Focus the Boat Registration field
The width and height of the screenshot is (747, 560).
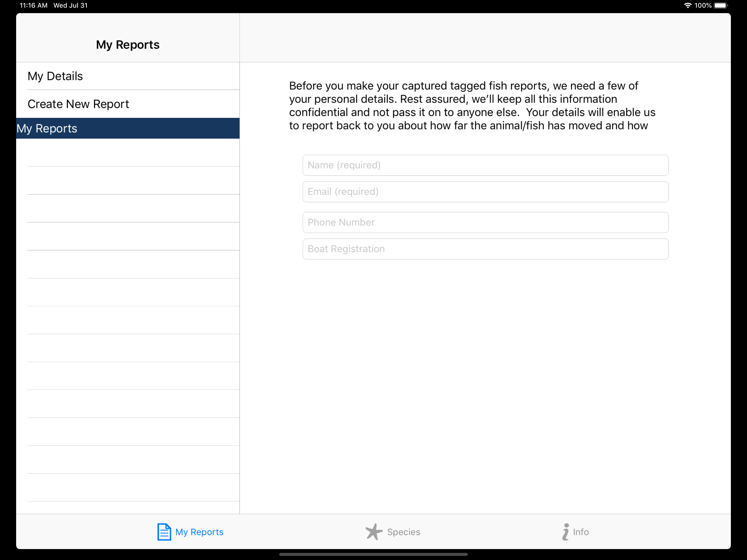[x=485, y=249]
